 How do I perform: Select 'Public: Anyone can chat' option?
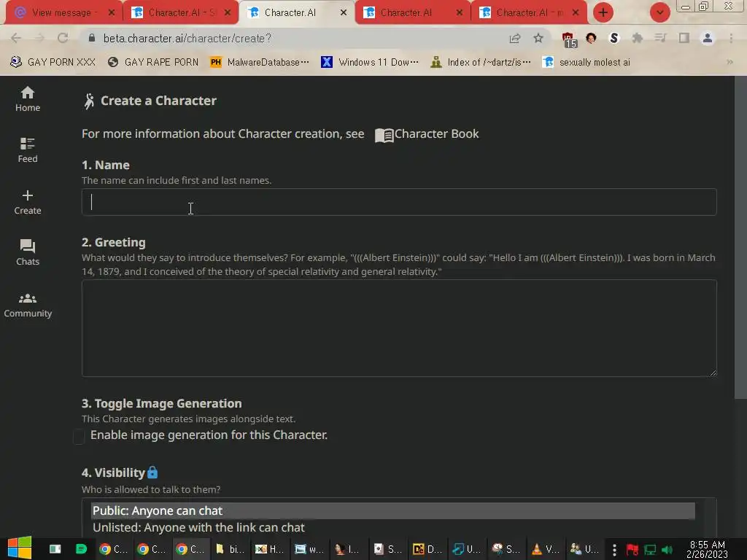click(x=392, y=510)
